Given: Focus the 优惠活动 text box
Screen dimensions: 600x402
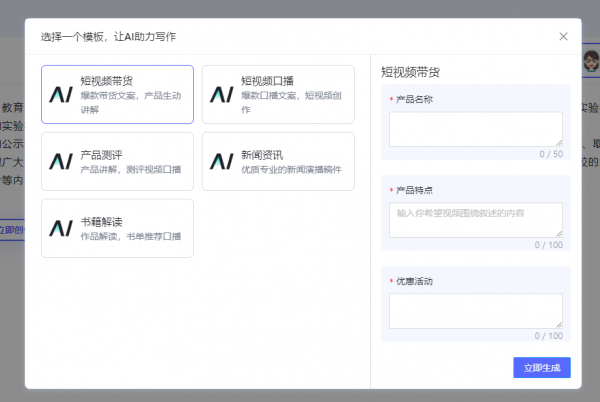Looking at the screenshot, I should (476, 311).
